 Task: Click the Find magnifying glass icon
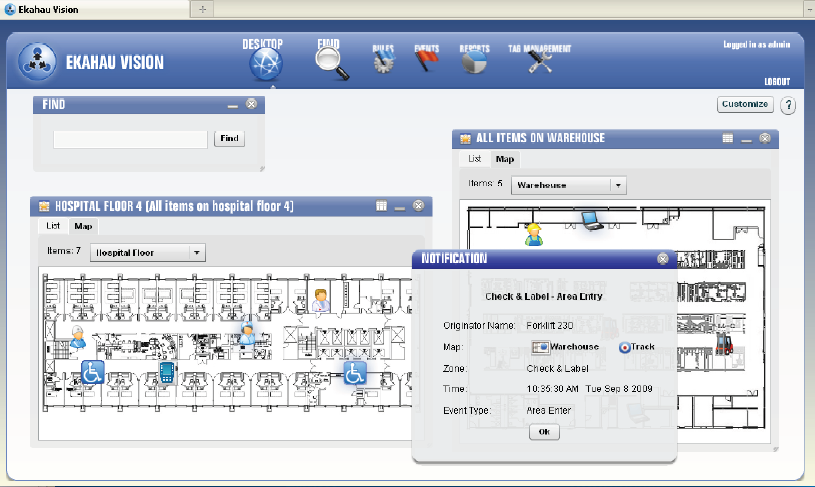(x=331, y=63)
